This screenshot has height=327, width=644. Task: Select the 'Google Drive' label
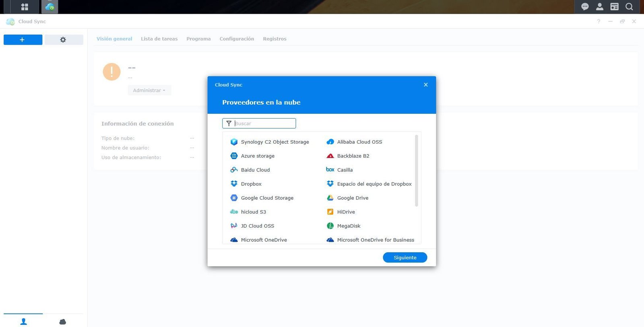[x=353, y=198]
